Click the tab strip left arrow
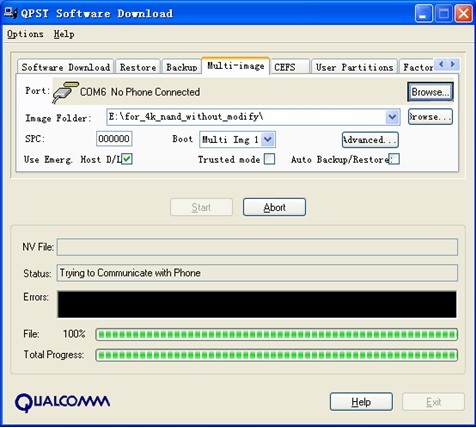 (x=441, y=64)
